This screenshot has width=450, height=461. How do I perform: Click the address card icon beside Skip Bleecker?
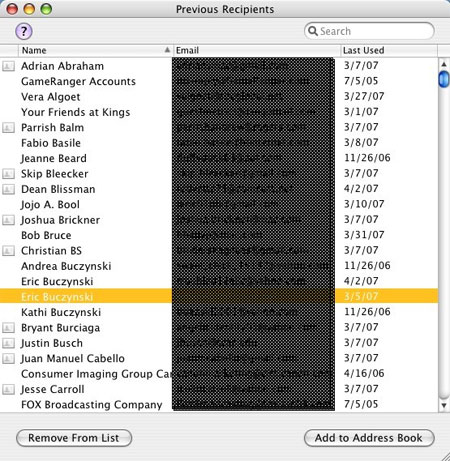click(8, 173)
